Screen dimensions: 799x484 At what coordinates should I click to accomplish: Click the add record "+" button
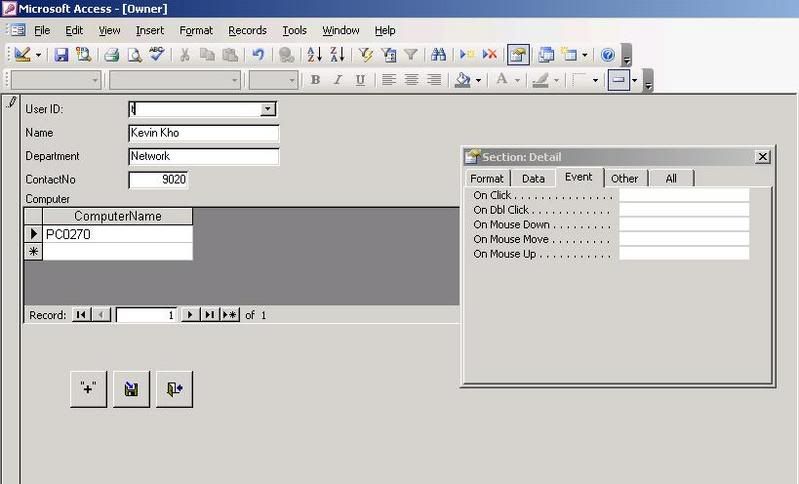[88, 389]
